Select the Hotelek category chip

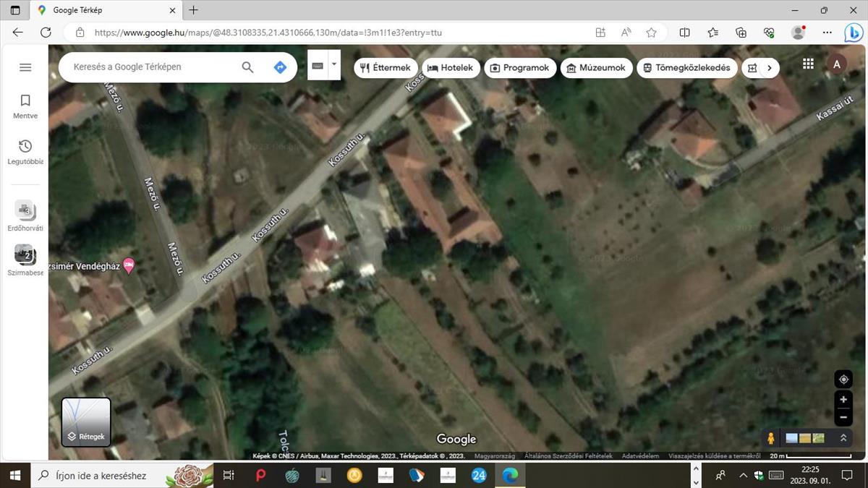[x=450, y=68]
